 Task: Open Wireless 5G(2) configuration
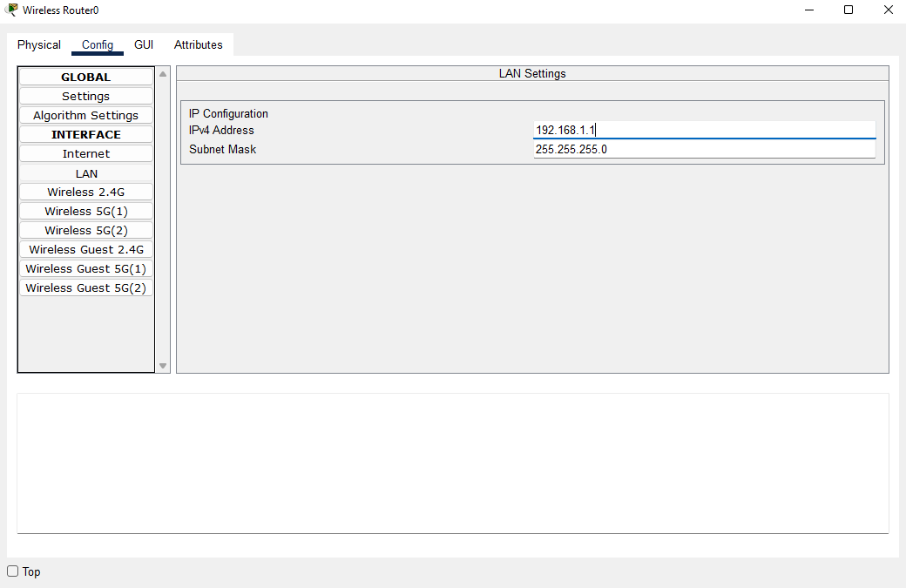point(85,230)
